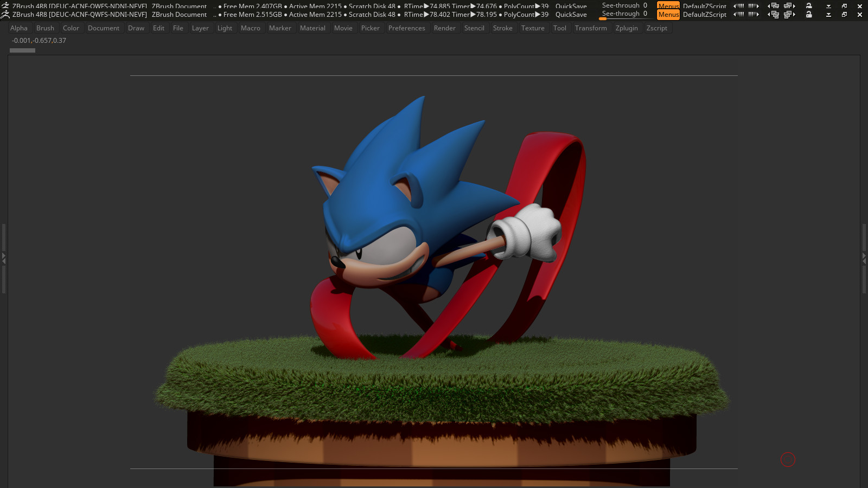Open the Render menu
The width and height of the screenshot is (868, 488).
(x=445, y=28)
